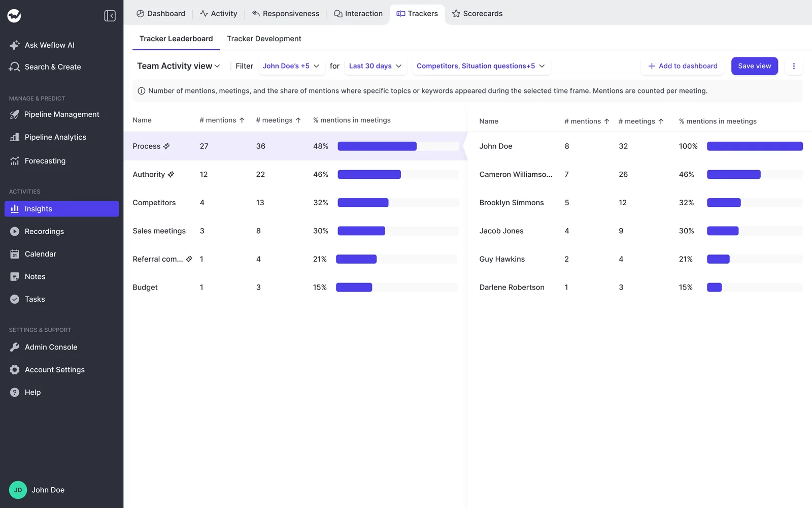This screenshot has height=508, width=812.
Task: Switch to the Dashboard tab
Action: pos(161,14)
